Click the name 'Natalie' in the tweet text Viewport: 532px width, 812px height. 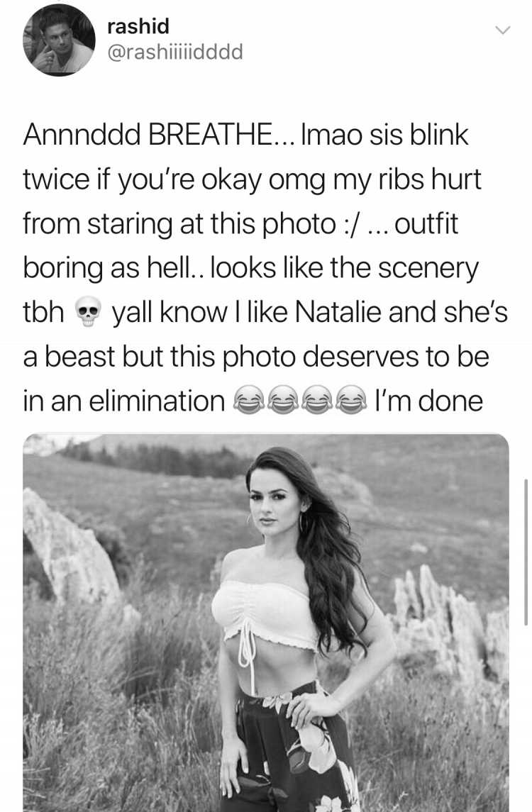[x=340, y=312]
